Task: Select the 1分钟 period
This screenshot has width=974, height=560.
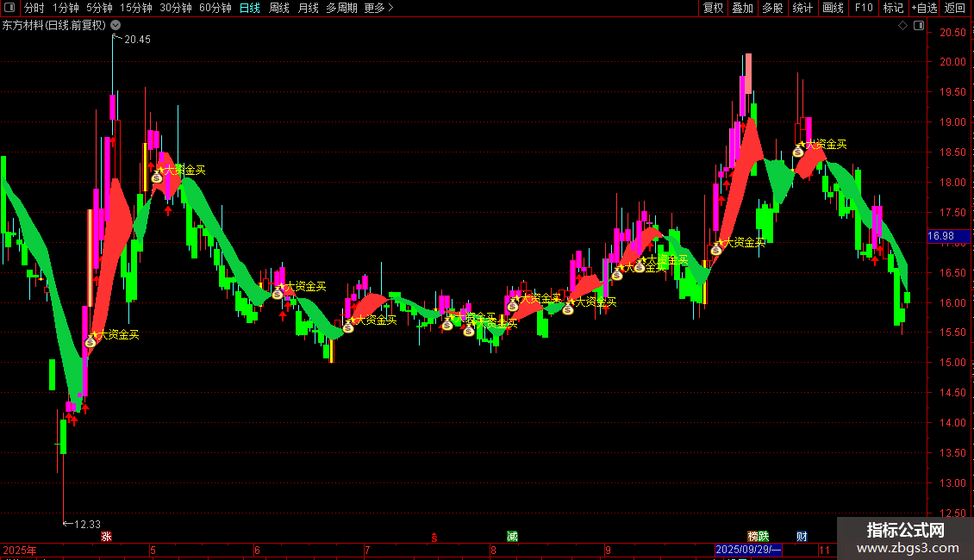Action: tap(66, 8)
